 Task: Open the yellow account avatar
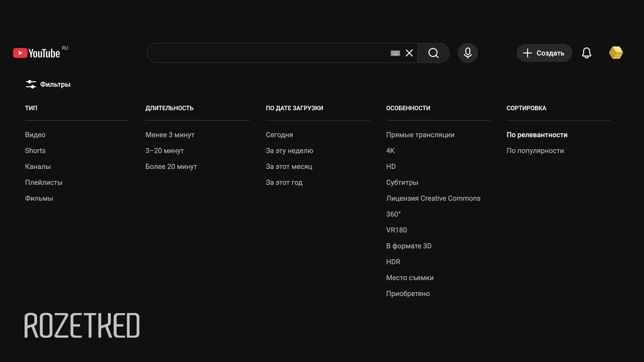616,53
